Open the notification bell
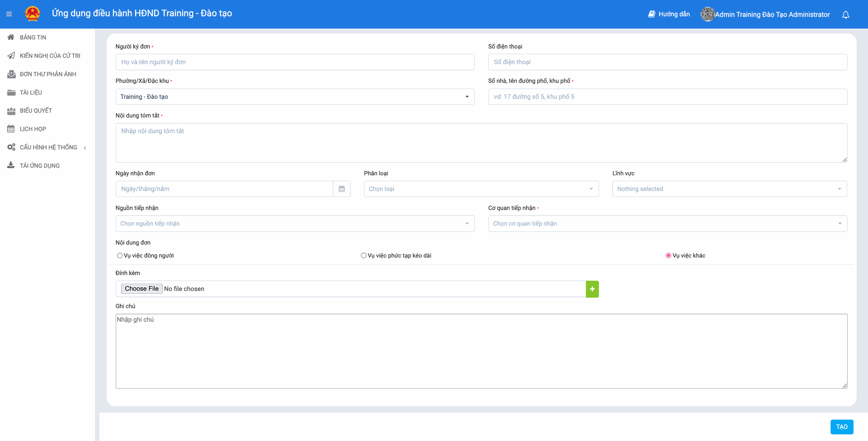The width and height of the screenshot is (868, 441). coord(845,14)
